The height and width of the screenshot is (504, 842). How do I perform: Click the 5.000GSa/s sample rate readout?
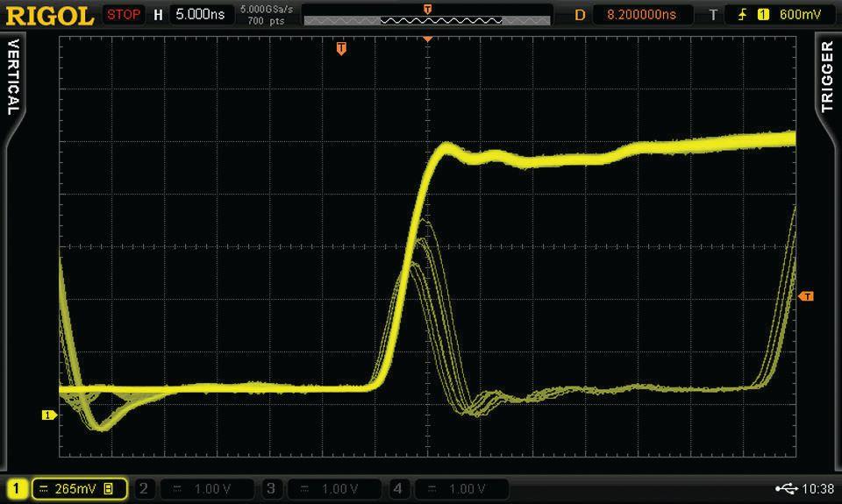tap(267, 9)
